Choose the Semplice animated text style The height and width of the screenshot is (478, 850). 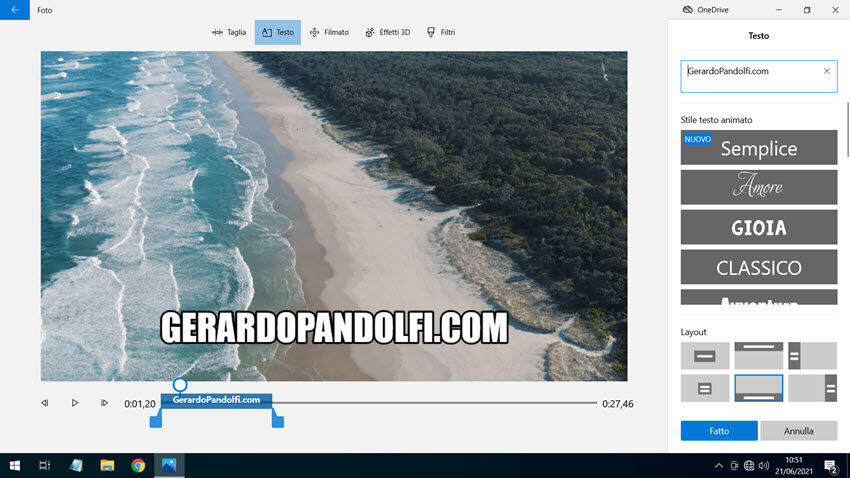click(x=759, y=147)
